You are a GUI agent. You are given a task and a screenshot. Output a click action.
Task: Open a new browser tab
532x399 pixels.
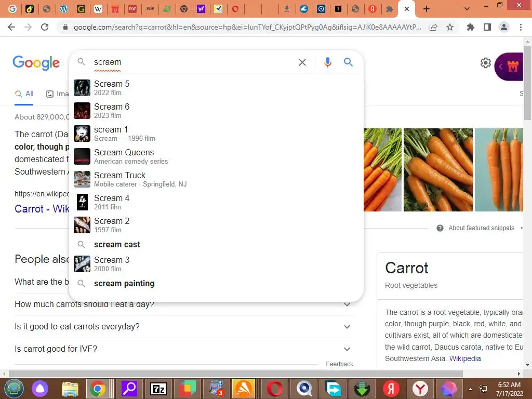pyautogui.click(x=427, y=9)
